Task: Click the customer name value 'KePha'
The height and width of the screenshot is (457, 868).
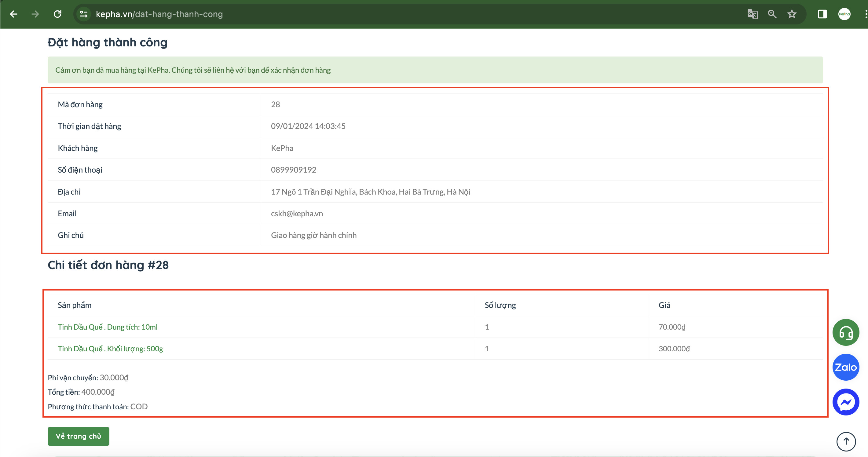Action: tap(282, 148)
